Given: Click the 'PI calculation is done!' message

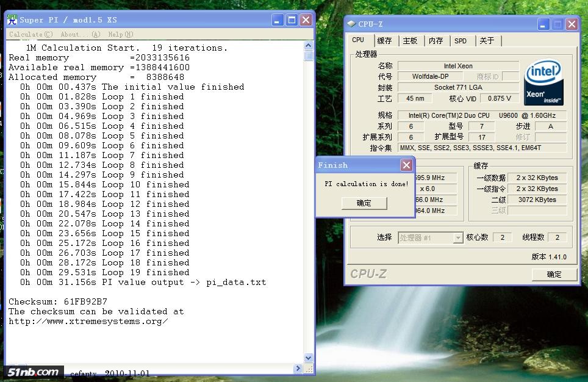Looking at the screenshot, I should tap(367, 184).
